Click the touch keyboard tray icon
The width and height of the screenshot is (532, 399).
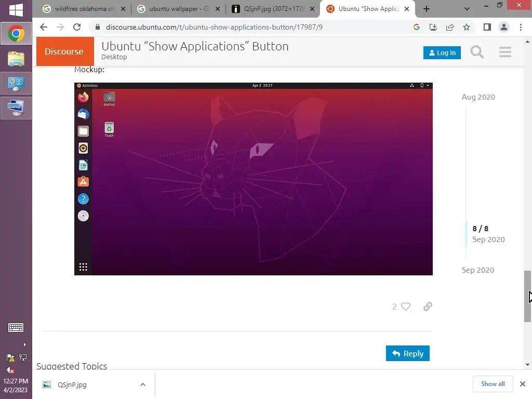(x=16, y=327)
